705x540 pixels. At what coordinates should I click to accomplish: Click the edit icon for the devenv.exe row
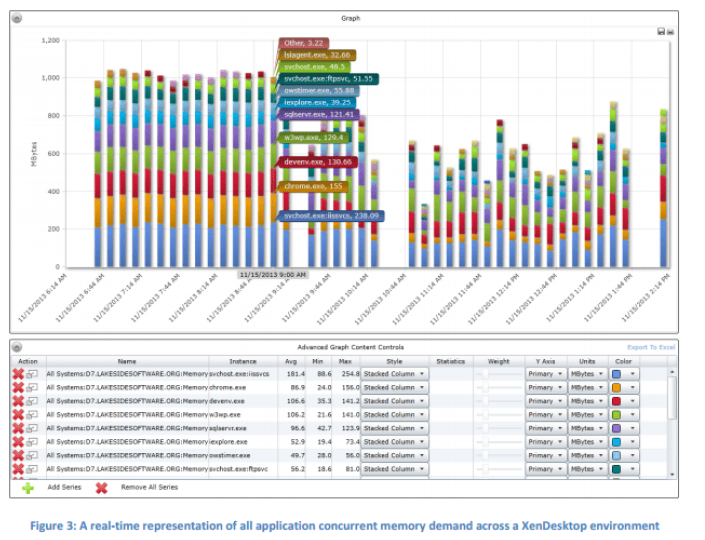32,401
